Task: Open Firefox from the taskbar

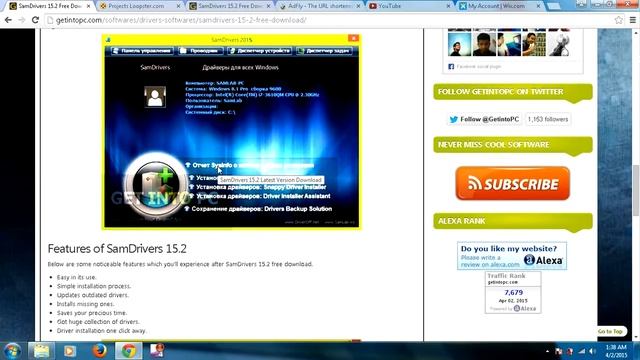Action: [99, 351]
